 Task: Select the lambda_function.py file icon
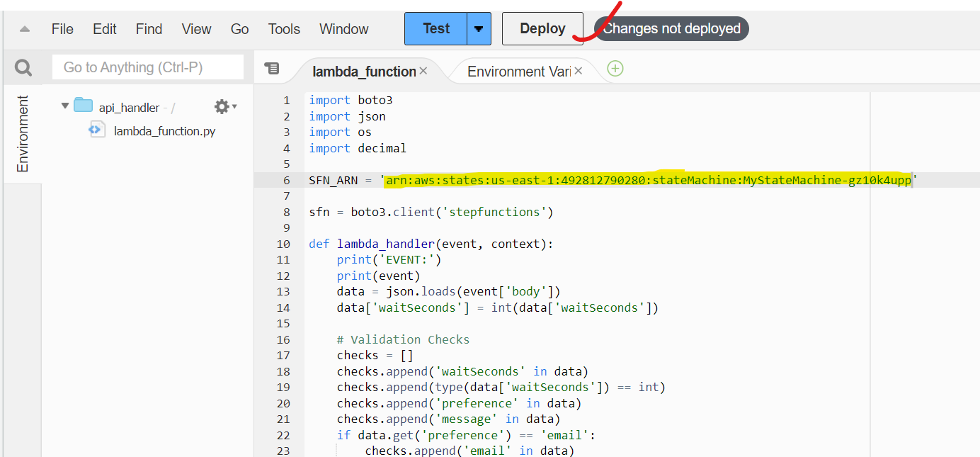point(97,130)
